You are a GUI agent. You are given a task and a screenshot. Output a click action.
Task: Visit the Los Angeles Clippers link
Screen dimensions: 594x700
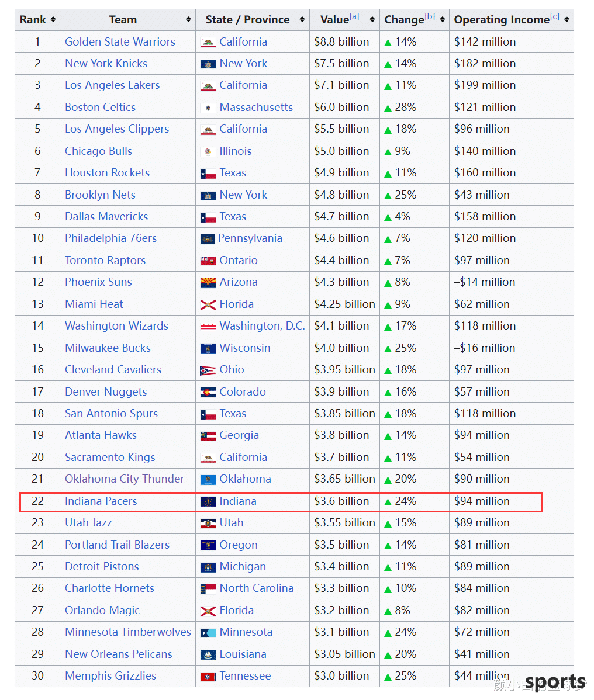tap(117, 130)
